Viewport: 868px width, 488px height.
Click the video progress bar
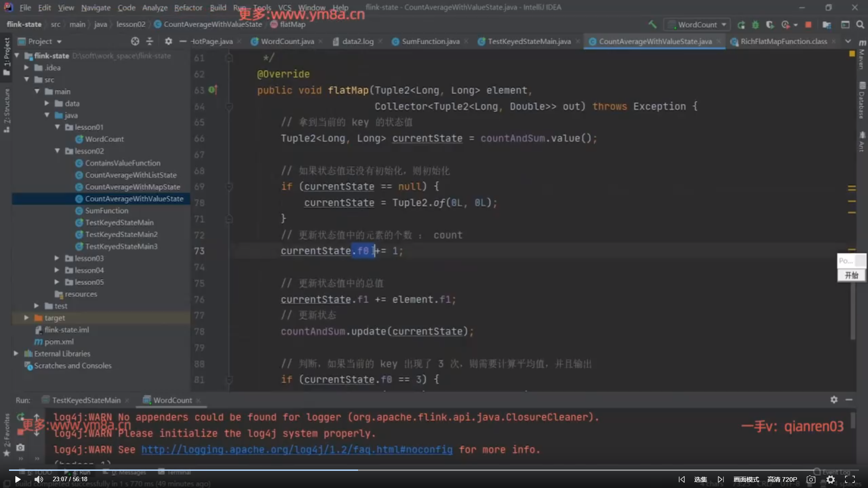click(x=434, y=470)
